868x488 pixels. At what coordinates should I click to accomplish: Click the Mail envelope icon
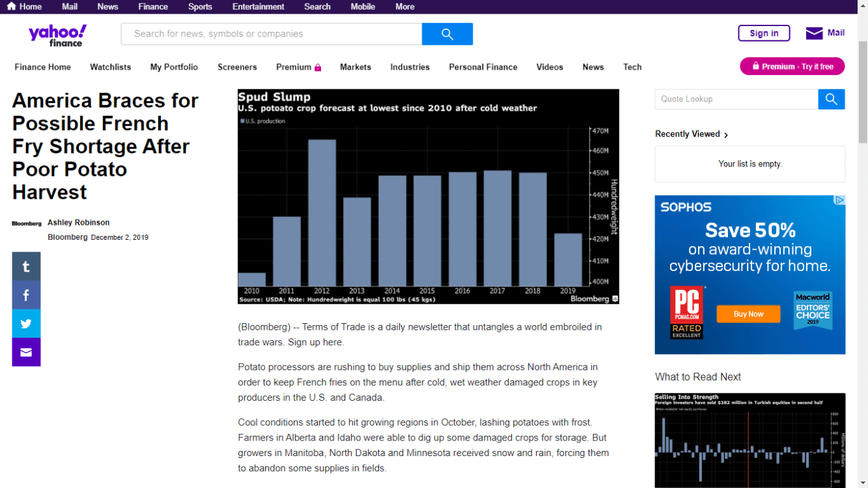click(x=814, y=33)
